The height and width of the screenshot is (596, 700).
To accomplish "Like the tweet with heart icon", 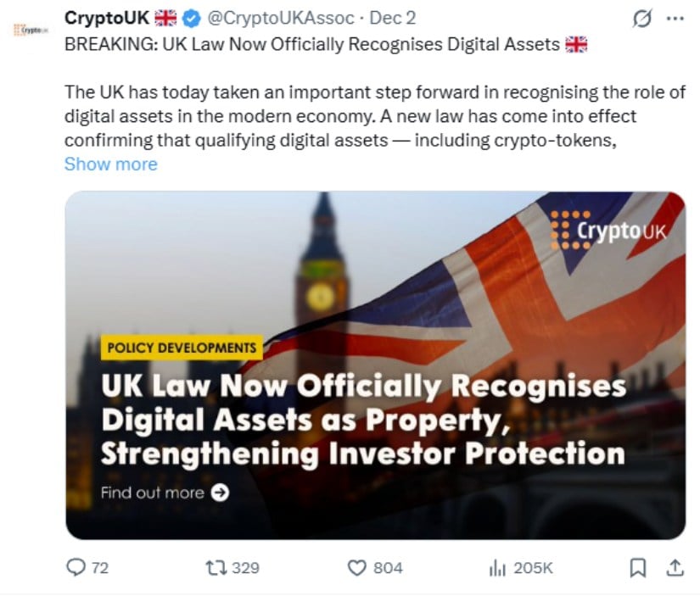I will pos(357,567).
